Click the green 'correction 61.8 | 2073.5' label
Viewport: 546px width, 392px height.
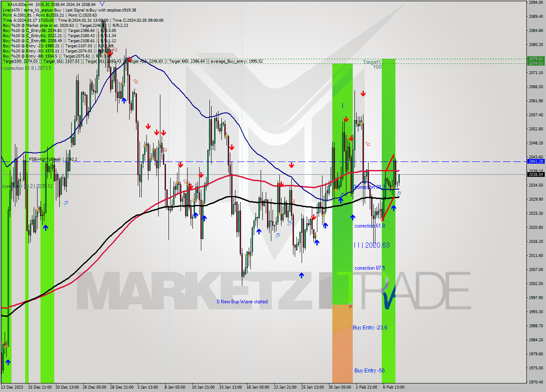click(27, 68)
